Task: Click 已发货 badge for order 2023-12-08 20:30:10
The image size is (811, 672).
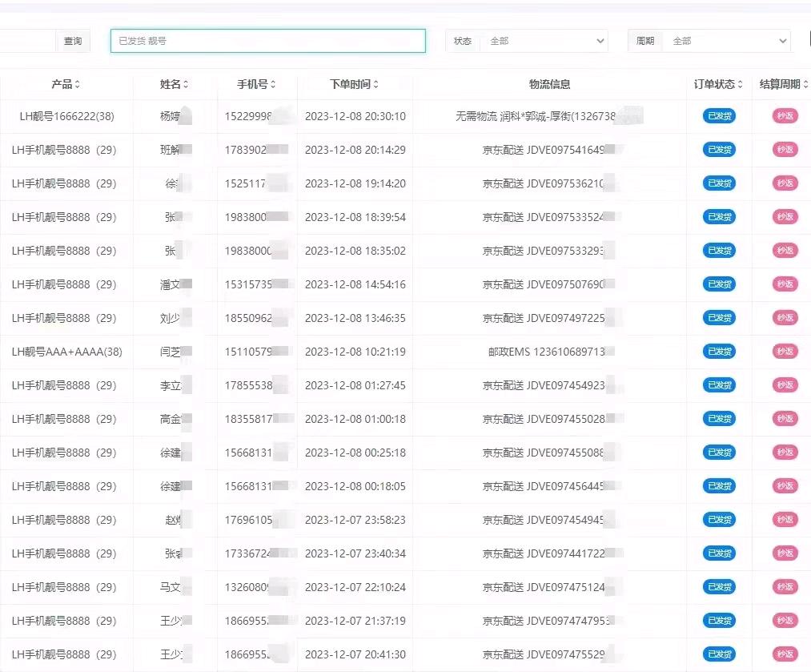Action: point(719,116)
